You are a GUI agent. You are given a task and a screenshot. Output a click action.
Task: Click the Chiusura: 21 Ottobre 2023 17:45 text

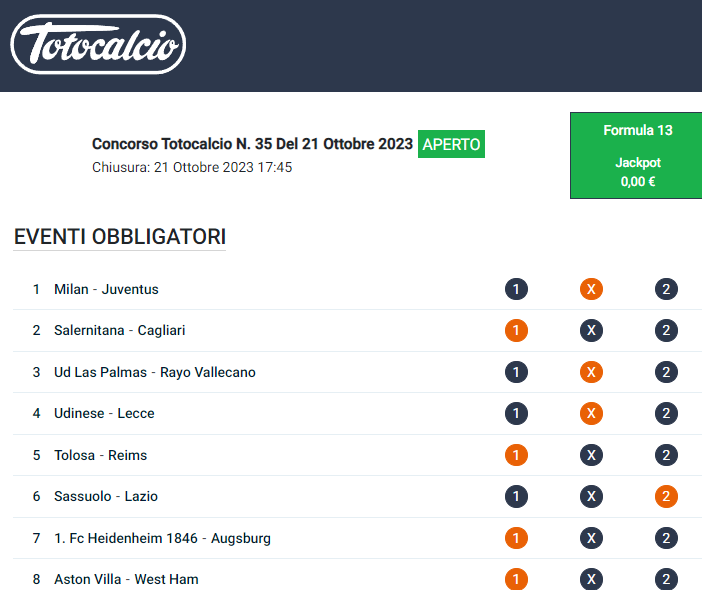tap(192, 167)
